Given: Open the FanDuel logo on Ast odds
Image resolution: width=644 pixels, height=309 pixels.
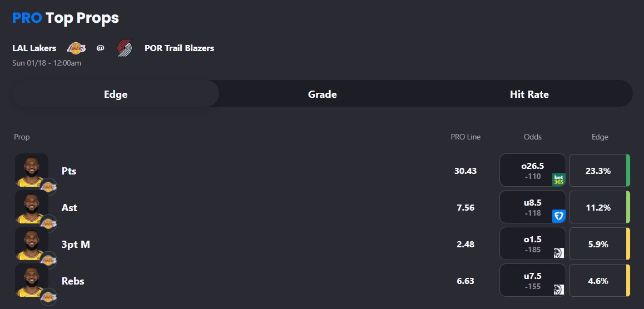Looking at the screenshot, I should click(558, 216).
